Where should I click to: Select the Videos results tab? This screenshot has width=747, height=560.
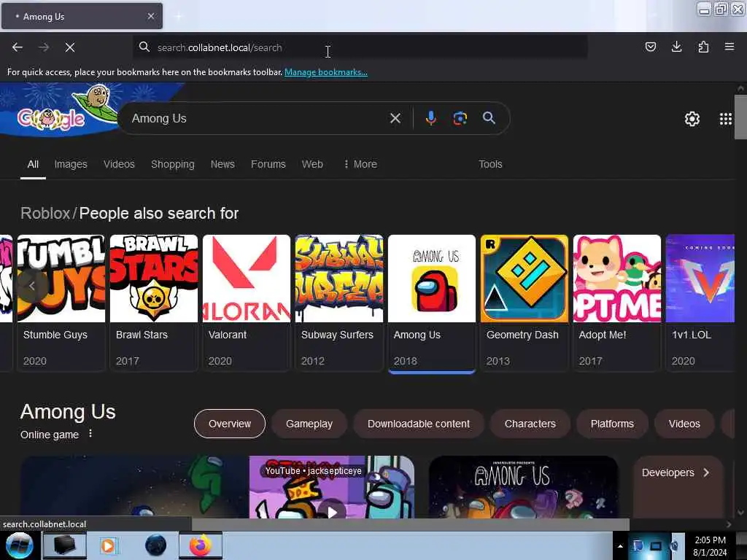(119, 164)
